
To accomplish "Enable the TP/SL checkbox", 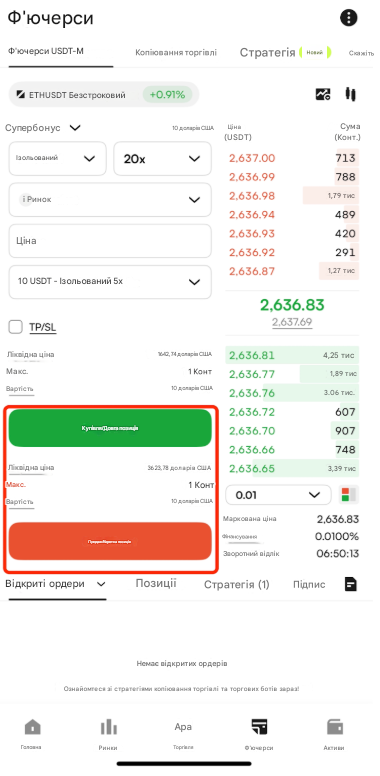I will [16, 327].
